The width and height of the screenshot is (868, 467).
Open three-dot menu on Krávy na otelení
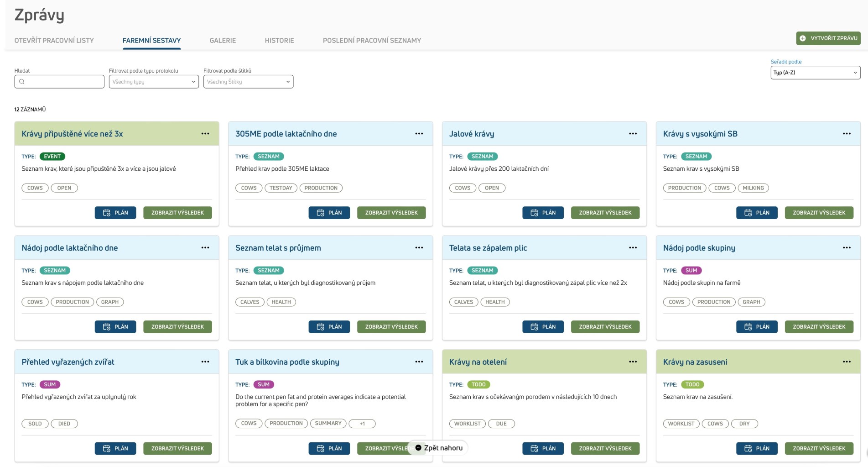coord(633,362)
